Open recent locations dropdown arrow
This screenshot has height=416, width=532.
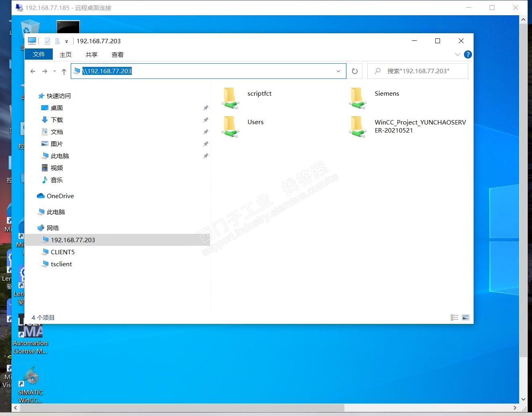[54, 71]
